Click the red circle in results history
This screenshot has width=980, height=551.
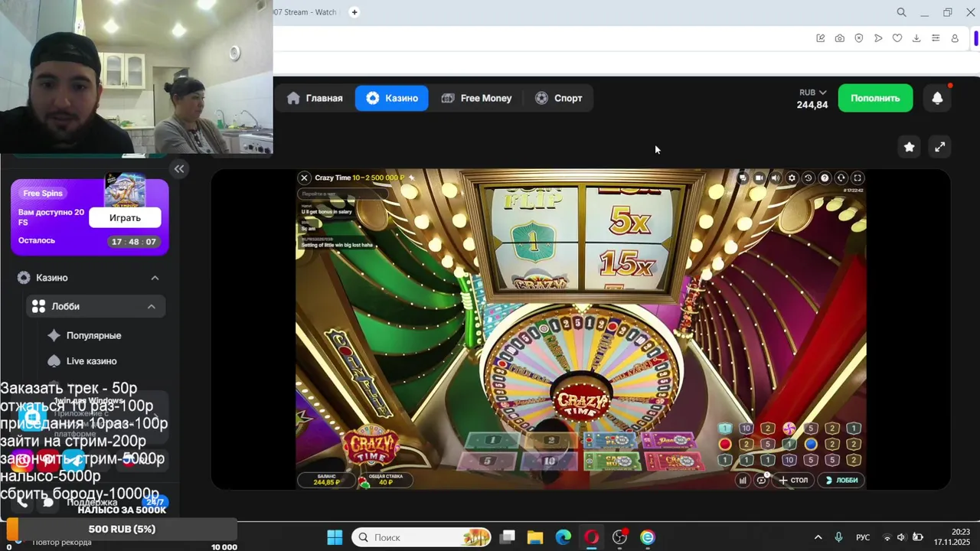(725, 444)
